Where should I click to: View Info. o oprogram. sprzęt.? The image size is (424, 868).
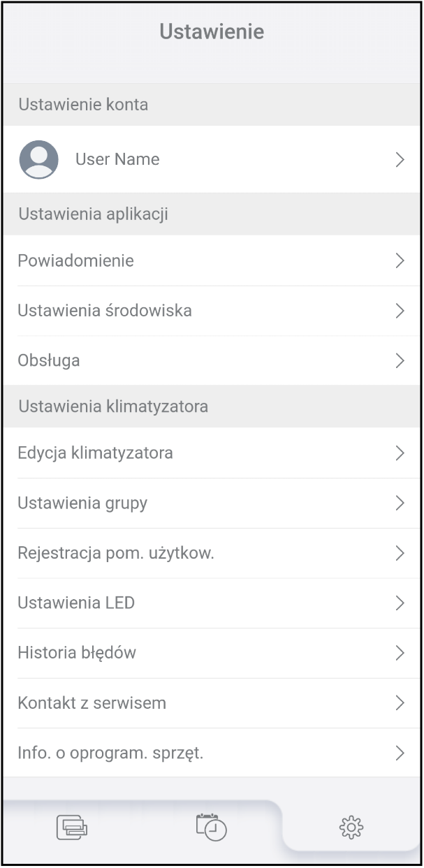point(110,753)
